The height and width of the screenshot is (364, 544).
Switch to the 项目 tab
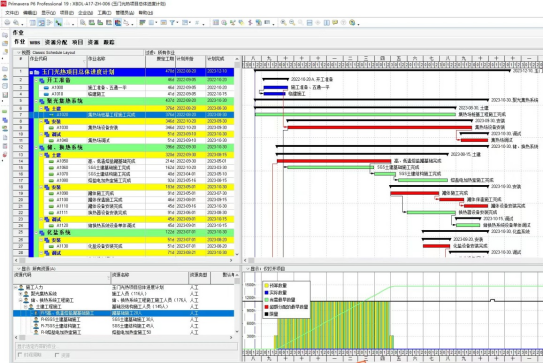pos(78,42)
